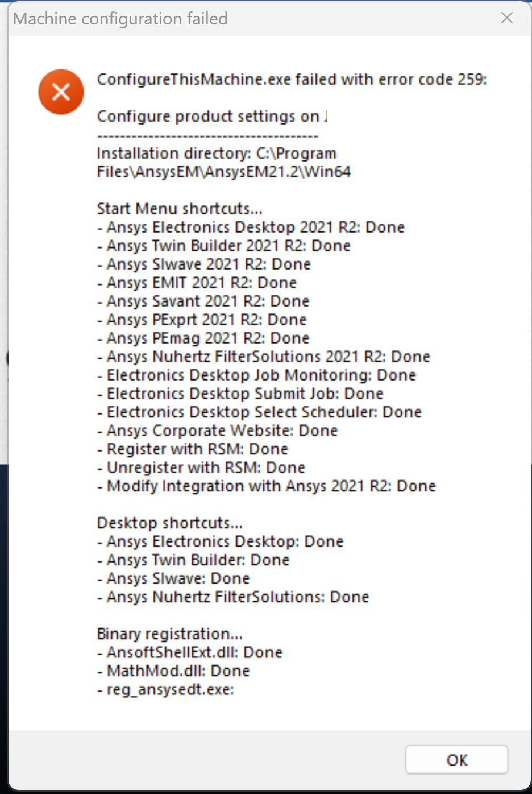The width and height of the screenshot is (532, 794).
Task: Click 'Ansys PEmag 2021 R2: Done' line
Action: pos(203,338)
